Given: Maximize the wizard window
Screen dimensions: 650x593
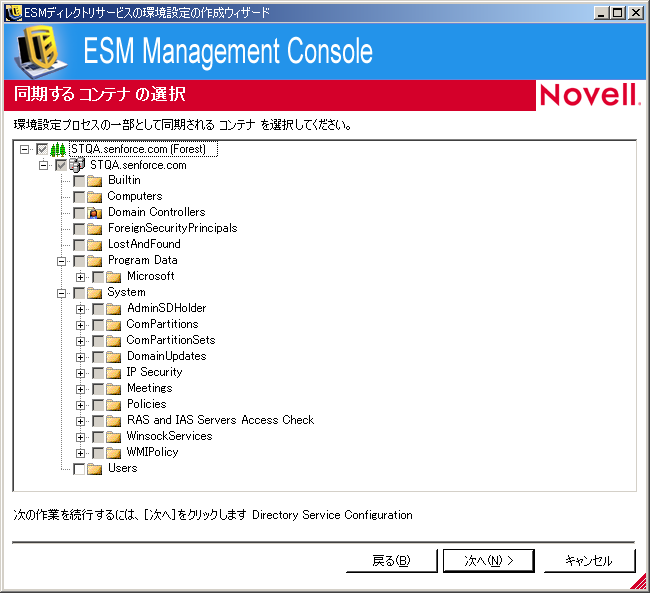Looking at the screenshot, I should [617, 13].
